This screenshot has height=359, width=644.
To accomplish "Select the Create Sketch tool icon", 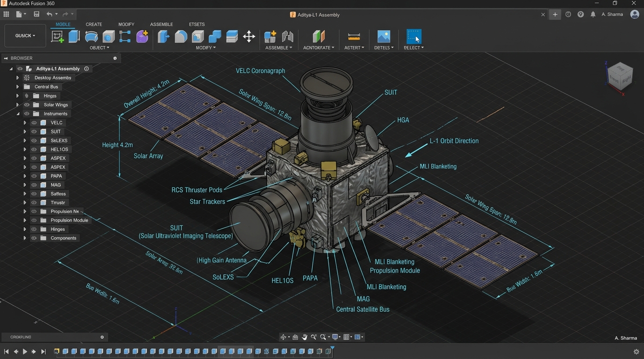I will (x=58, y=37).
